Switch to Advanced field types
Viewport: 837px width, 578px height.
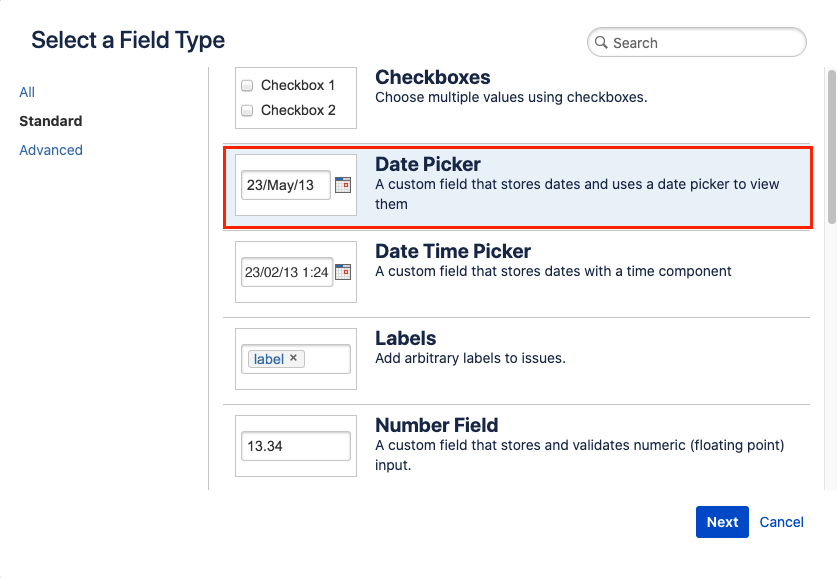pyautogui.click(x=51, y=150)
